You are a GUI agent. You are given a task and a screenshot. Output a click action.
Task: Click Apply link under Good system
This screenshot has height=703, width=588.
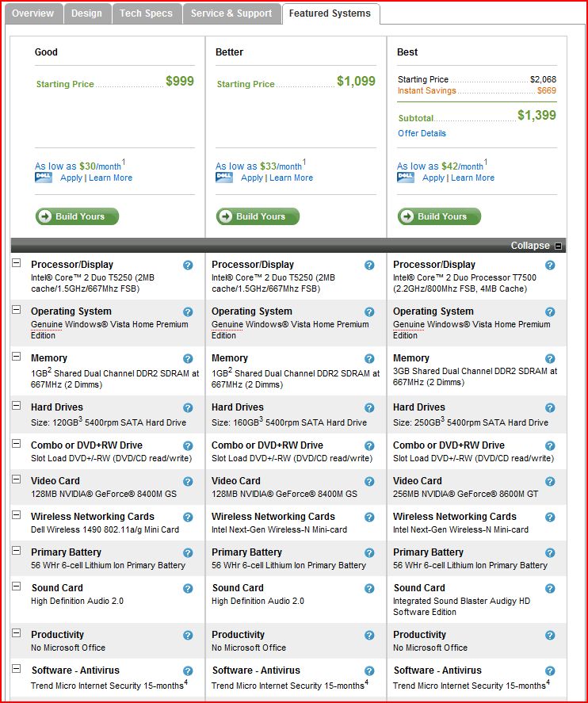click(x=71, y=178)
